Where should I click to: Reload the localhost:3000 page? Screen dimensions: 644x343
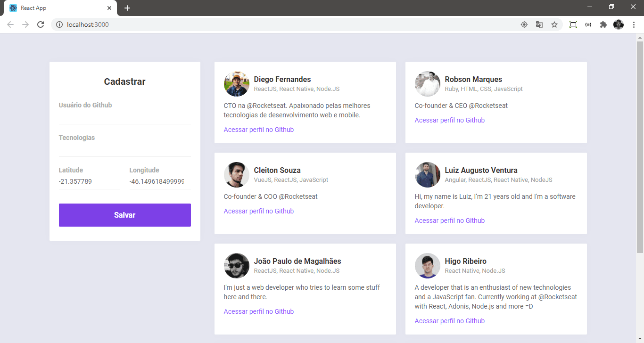(41, 24)
